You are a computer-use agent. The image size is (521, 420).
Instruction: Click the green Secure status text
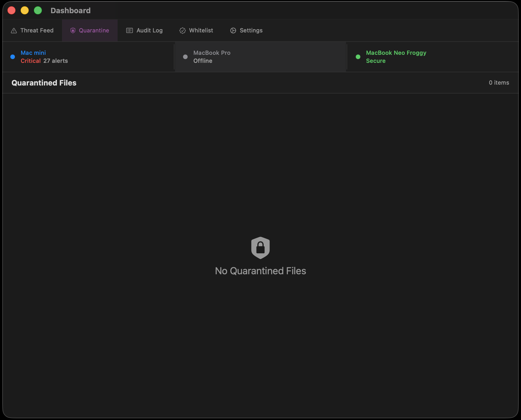click(x=376, y=61)
